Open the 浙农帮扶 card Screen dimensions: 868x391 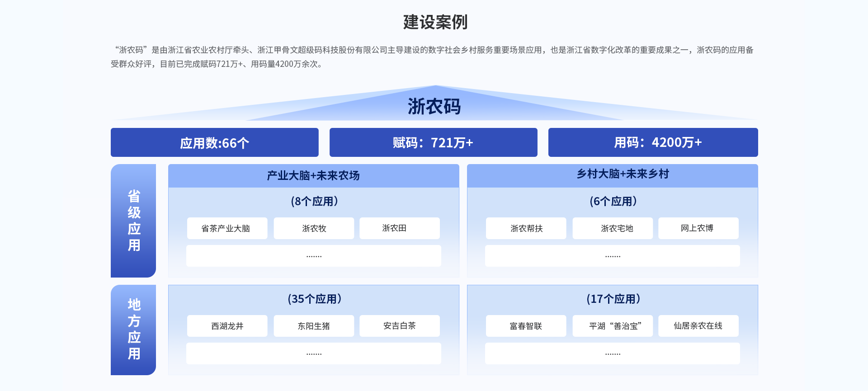pos(526,228)
